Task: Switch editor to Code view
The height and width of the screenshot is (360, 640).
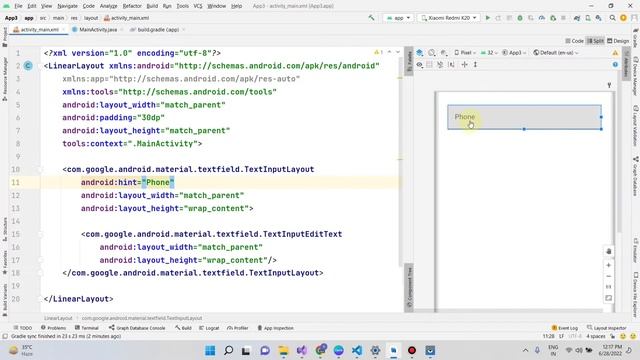Action: [x=574, y=41]
